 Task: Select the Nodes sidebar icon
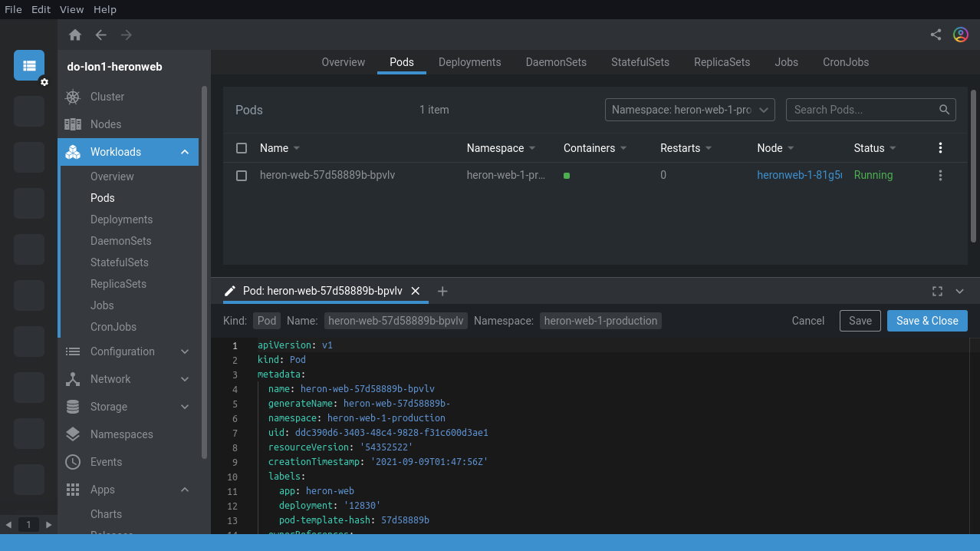72,124
